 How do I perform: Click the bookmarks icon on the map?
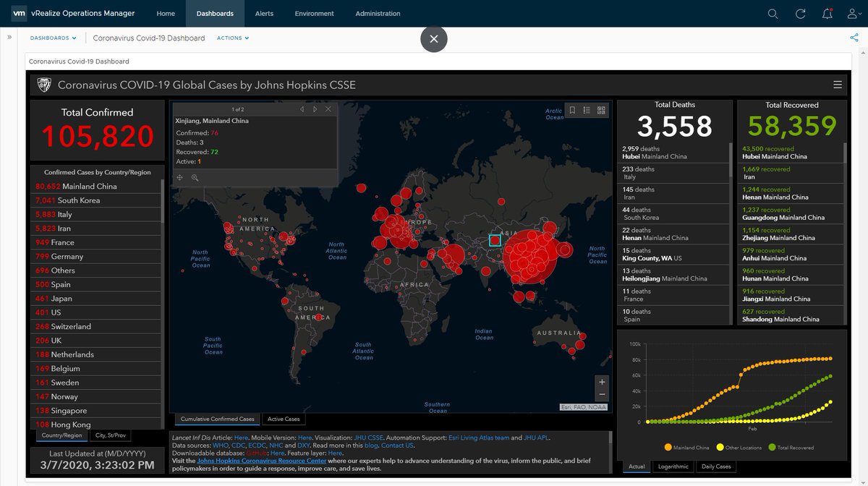(x=572, y=110)
